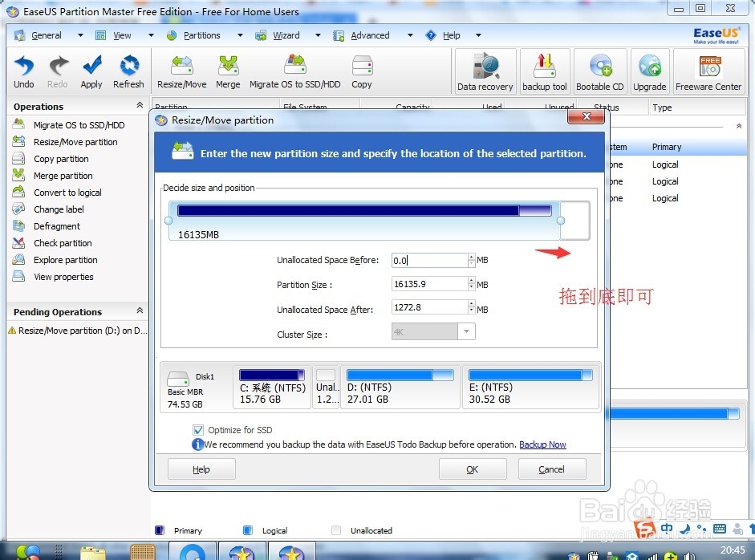Open the Help menu
Image resolution: width=755 pixels, height=560 pixels.
(x=451, y=35)
